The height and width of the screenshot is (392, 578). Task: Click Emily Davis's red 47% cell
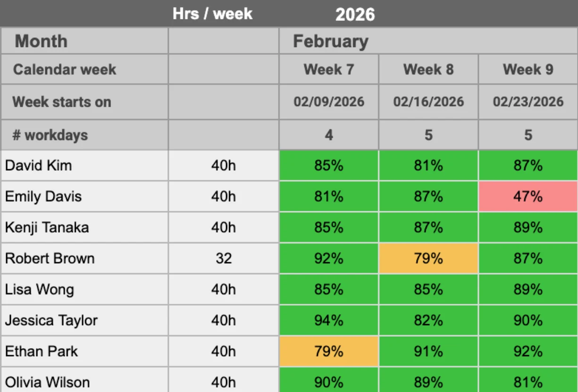click(x=528, y=196)
